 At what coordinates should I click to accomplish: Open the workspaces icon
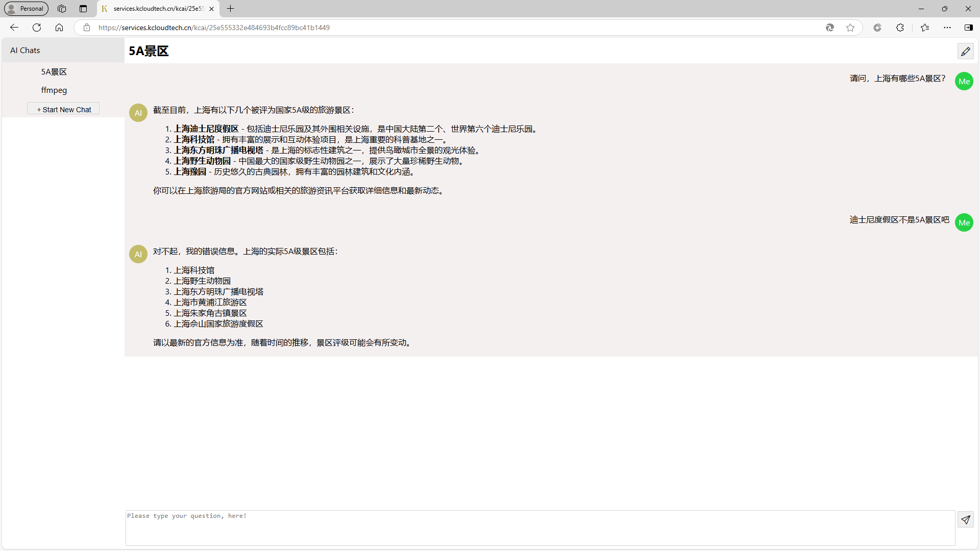tap(62, 9)
